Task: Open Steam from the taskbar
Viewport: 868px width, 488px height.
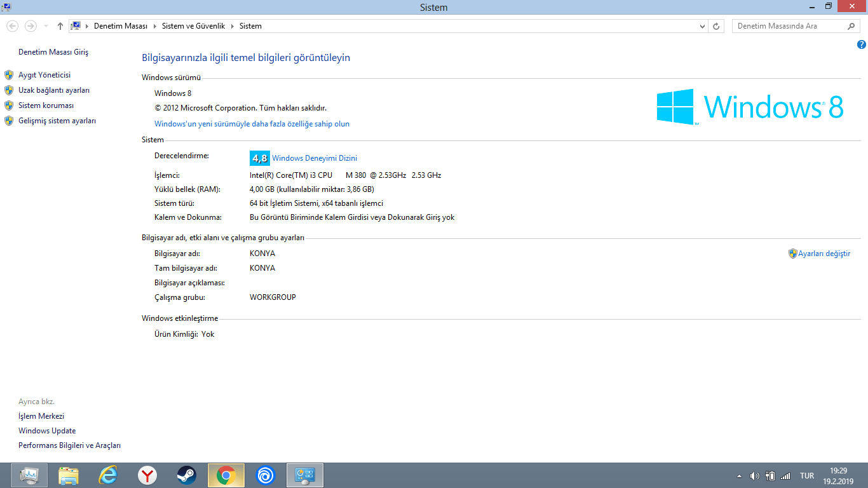Action: (x=187, y=475)
